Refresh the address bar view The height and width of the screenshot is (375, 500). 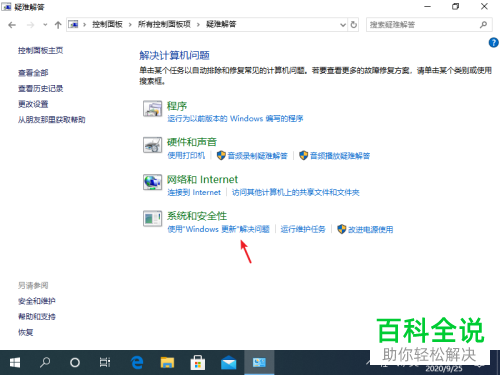point(354,25)
